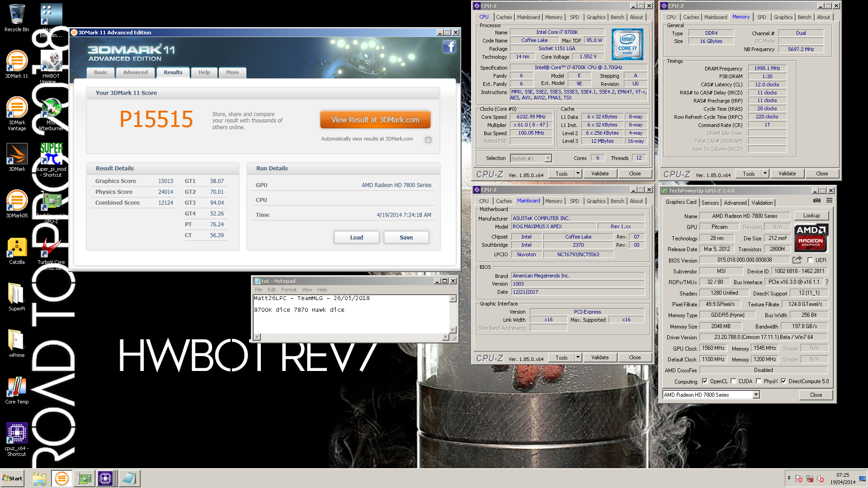Open the GPU-Z graphics card selector dropdown
Screen dimensions: 868x488
[755, 395]
